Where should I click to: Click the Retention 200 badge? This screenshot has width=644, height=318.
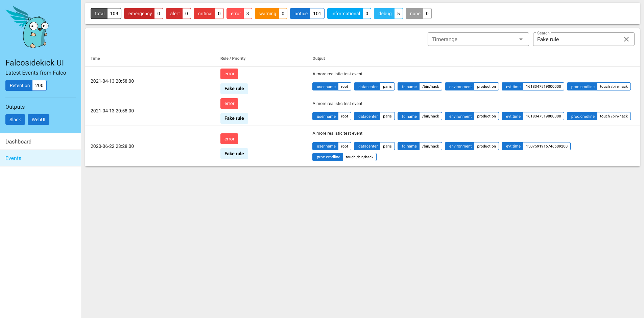coord(26,85)
